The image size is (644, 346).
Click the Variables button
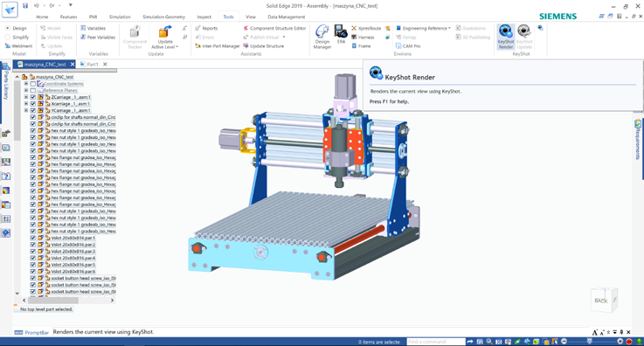pos(93,28)
